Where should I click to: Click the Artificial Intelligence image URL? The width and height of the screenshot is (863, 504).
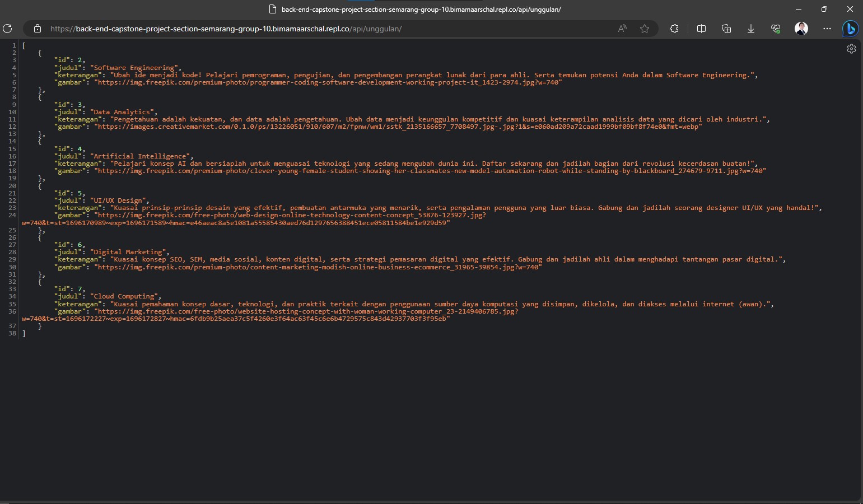[x=431, y=171]
